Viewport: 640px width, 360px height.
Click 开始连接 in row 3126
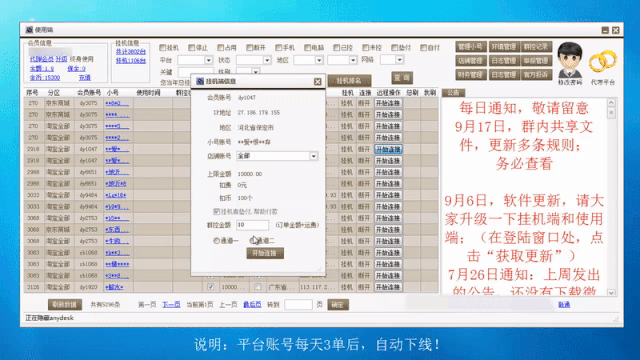click(x=388, y=287)
